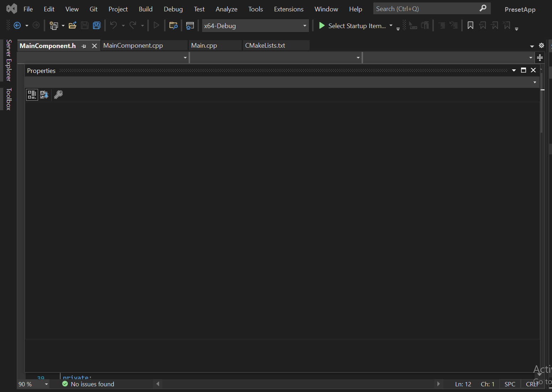
Task: Open the File menu
Action: point(28,9)
